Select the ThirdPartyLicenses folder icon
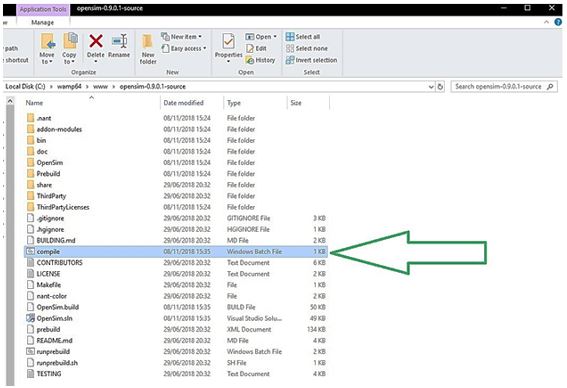Viewport: 567px width, 388px height. (x=31, y=207)
